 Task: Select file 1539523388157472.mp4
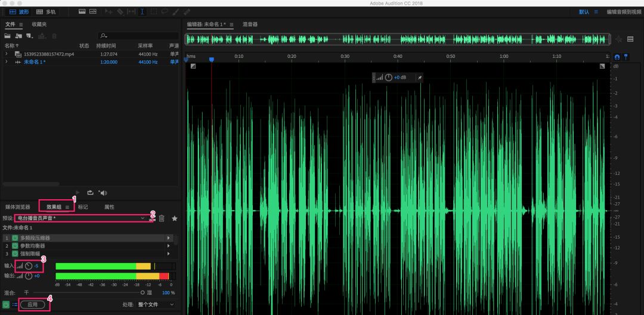coord(49,54)
